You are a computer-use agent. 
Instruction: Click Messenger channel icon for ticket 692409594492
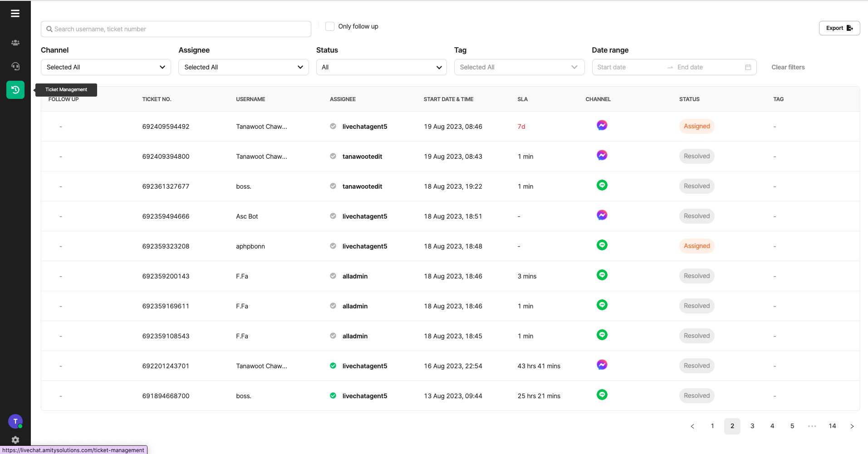coord(602,126)
